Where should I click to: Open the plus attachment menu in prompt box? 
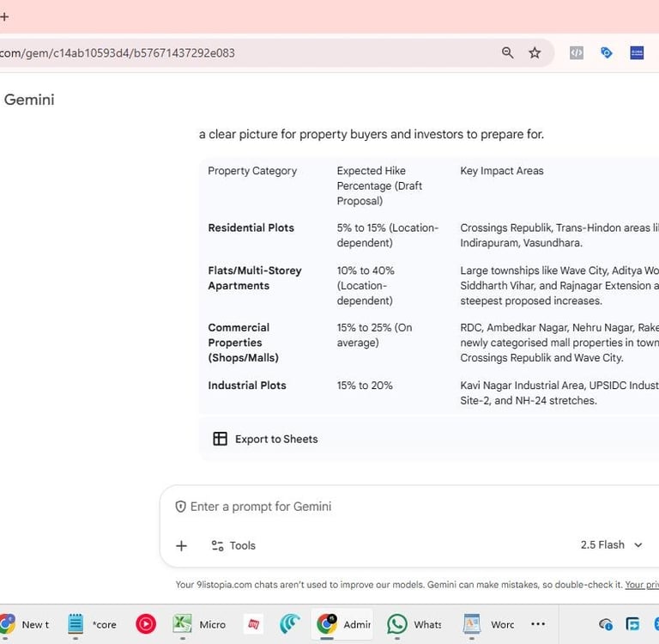tap(182, 546)
